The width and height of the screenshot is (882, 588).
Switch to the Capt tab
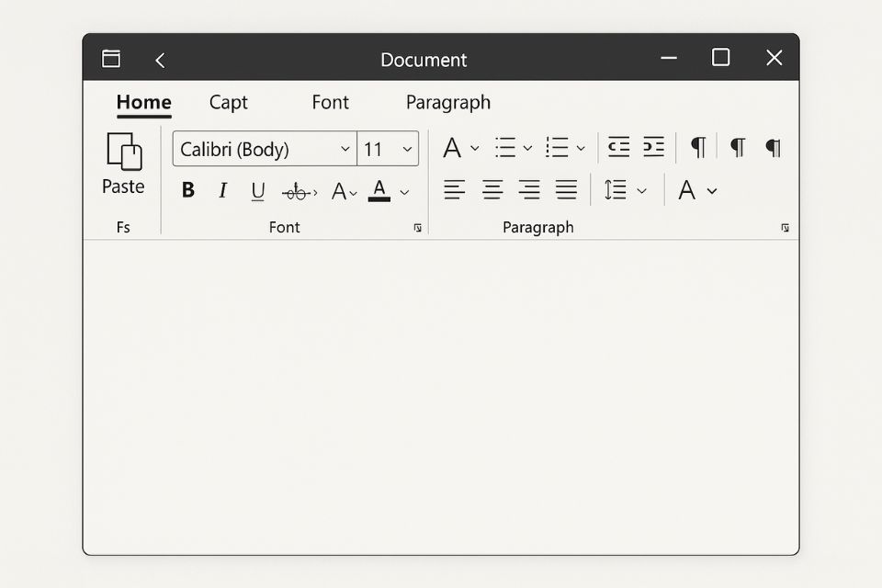point(228,102)
